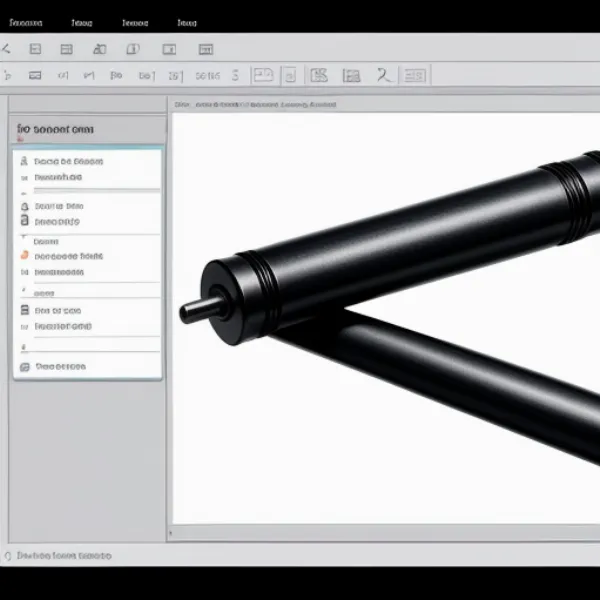Screen dimensions: 600x600
Task: Select the outlined rectangle icon in lower toolbar
Action: (262, 74)
